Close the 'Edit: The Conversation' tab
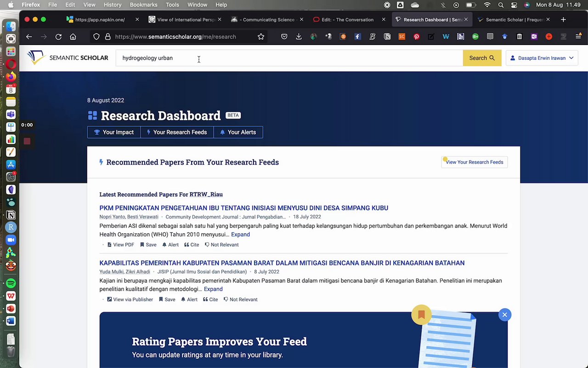Image resolution: width=588 pixels, height=368 pixels. coord(384,20)
